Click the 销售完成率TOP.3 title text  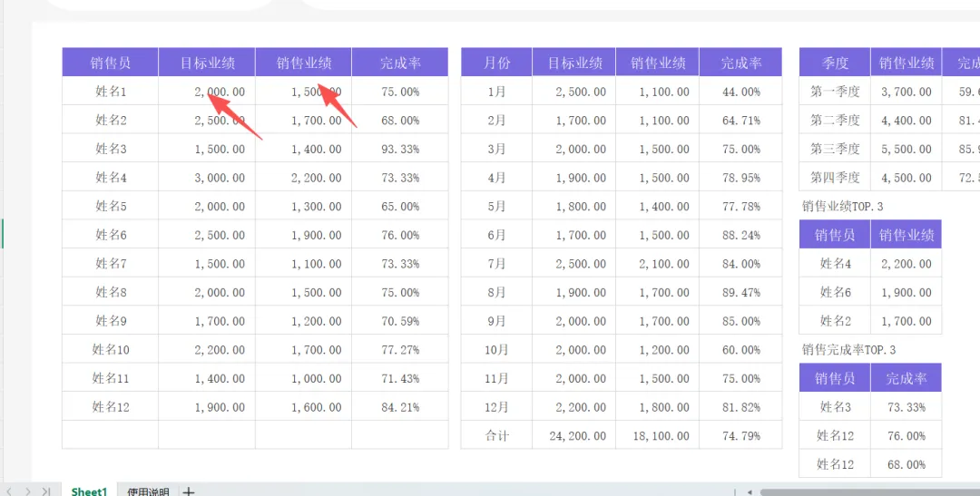(848, 350)
